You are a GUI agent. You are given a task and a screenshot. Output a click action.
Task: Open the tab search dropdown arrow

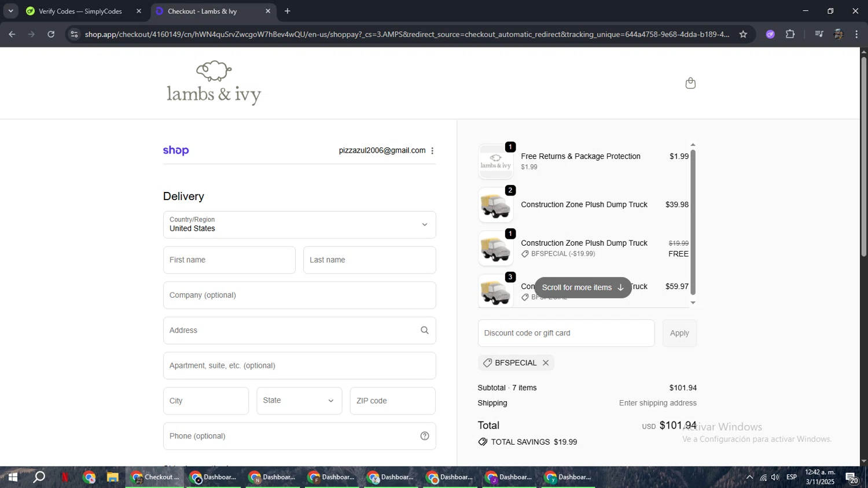(x=10, y=11)
